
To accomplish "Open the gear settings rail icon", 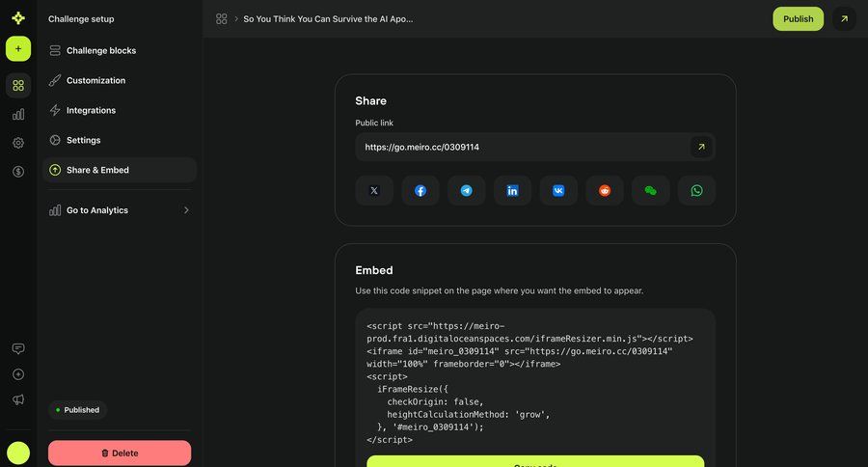I will click(18, 143).
